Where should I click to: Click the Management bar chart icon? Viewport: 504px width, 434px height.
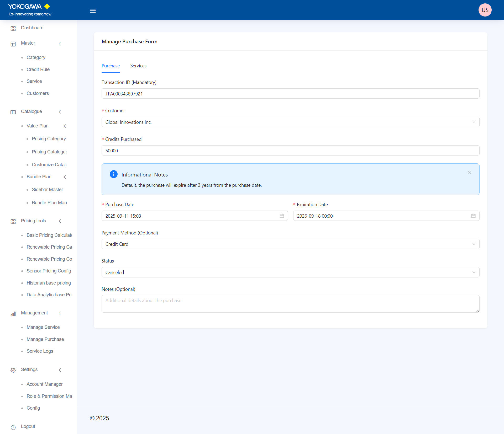click(13, 314)
